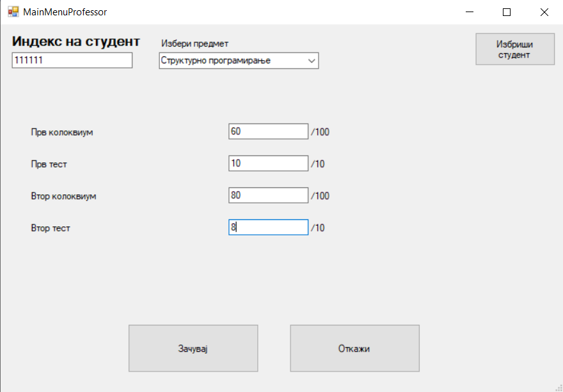Image resolution: width=563 pixels, height=392 pixels.
Task: Focus the student index field showing 111111
Action: pos(72,60)
